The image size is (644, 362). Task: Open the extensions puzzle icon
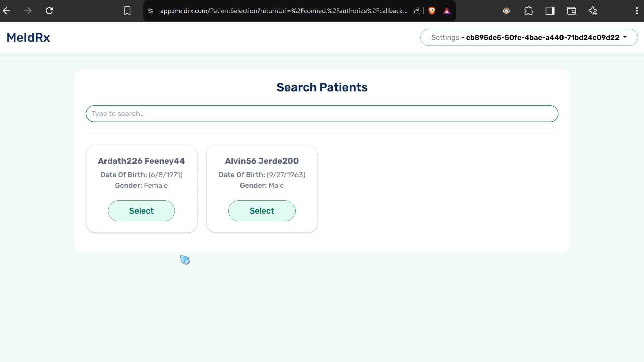point(529,11)
